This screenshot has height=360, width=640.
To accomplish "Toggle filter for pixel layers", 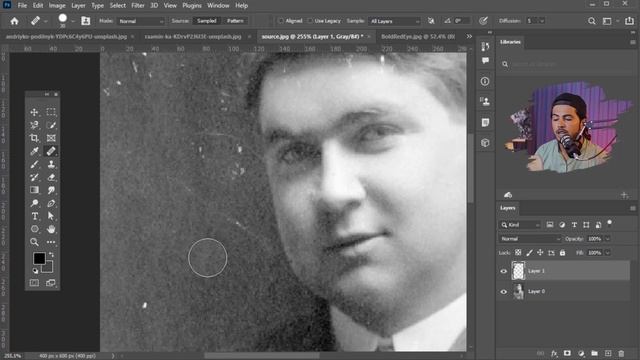I will coord(550,225).
